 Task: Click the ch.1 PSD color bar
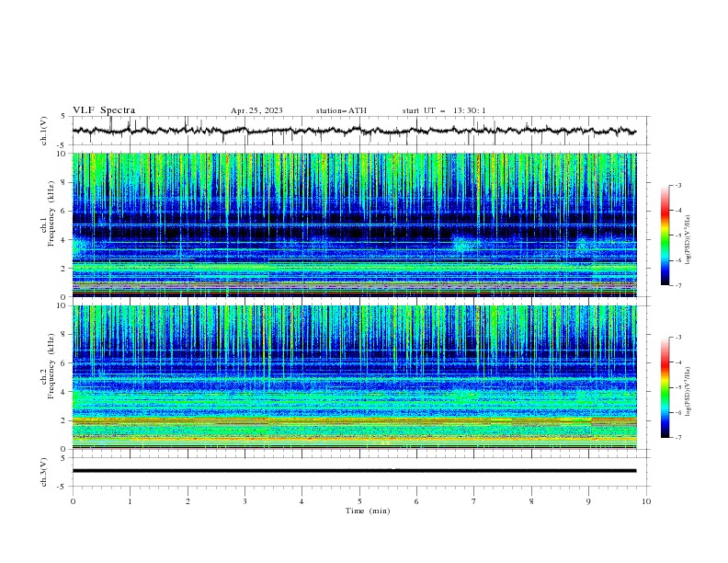coord(665,236)
